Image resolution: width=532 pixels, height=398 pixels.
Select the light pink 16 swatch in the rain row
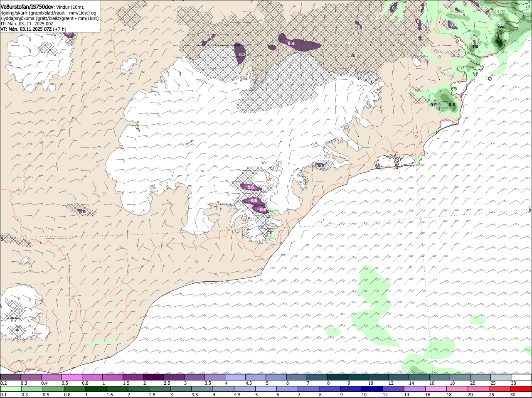pyautogui.click(x=436, y=389)
